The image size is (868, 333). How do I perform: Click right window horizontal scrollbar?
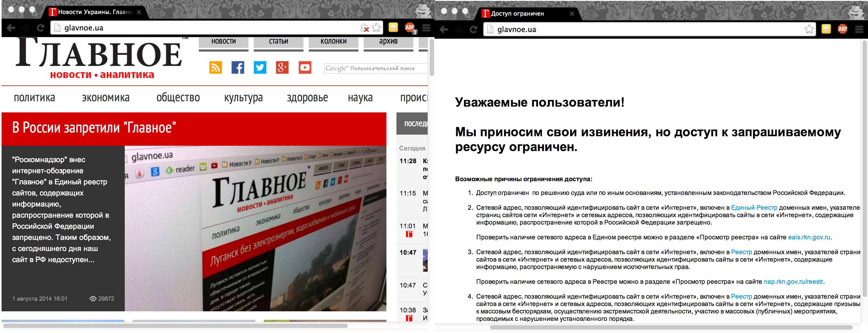click(x=671, y=328)
